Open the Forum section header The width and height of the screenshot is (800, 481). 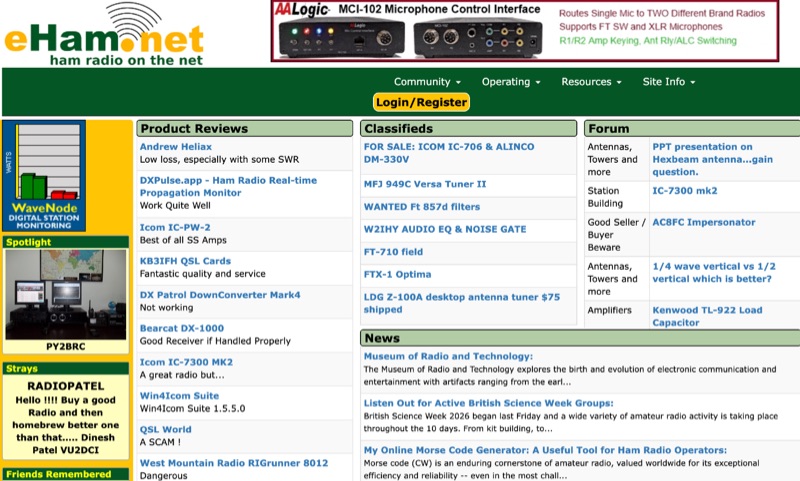692,129
